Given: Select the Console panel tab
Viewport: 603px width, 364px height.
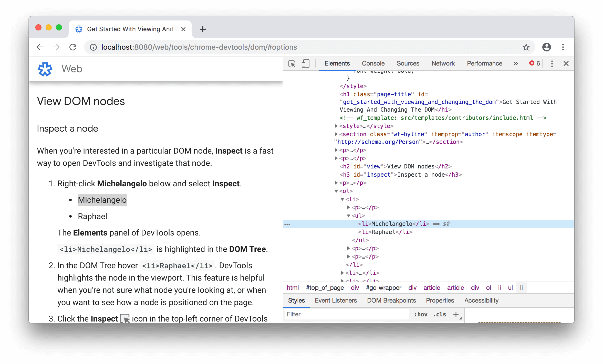Looking at the screenshot, I should 373,63.
